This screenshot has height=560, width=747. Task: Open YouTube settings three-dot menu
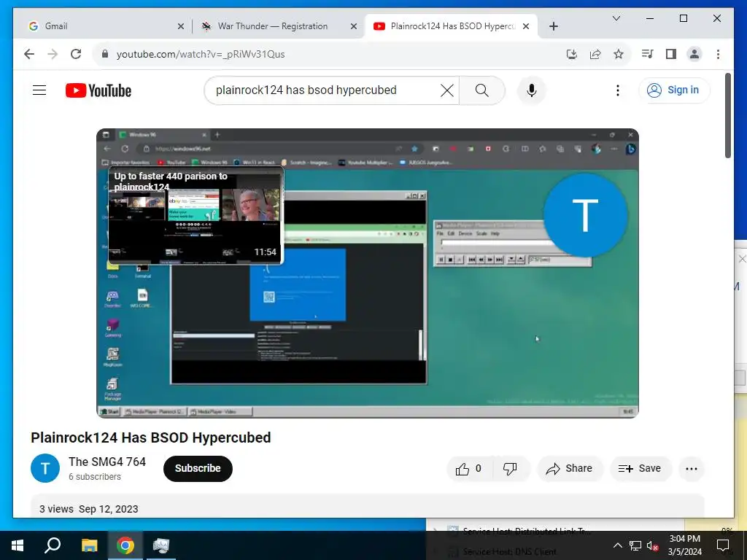coord(618,90)
